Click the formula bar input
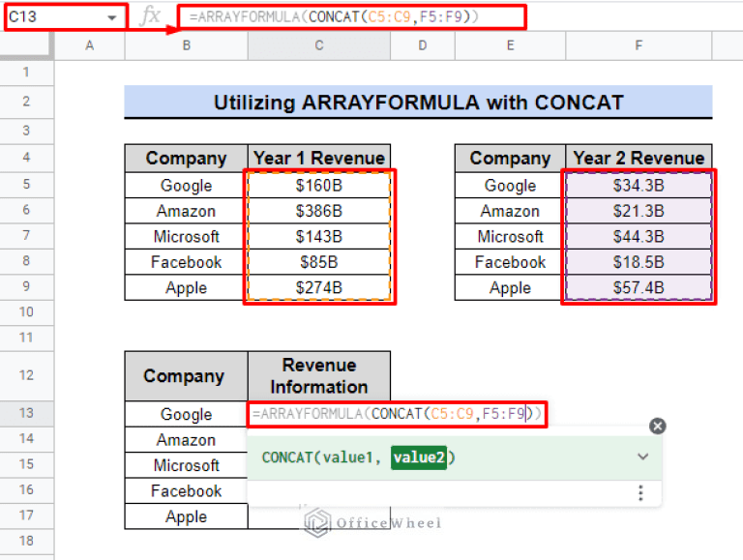This screenshot has width=743, height=560. coord(351,17)
